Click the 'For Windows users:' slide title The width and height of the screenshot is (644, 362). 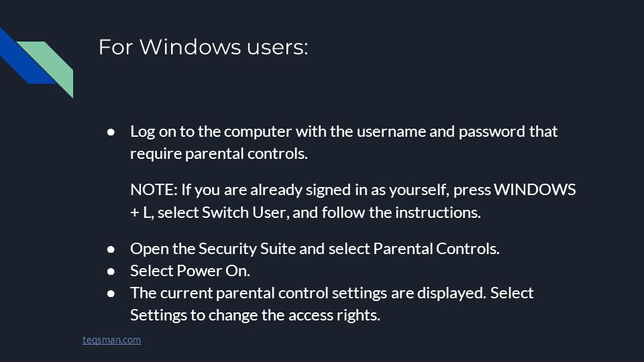coord(203,47)
